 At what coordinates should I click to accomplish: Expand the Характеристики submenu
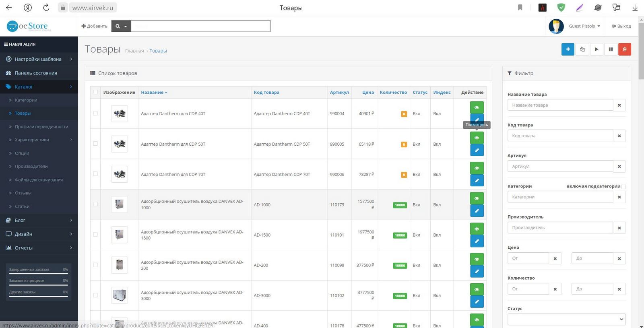pyautogui.click(x=39, y=140)
